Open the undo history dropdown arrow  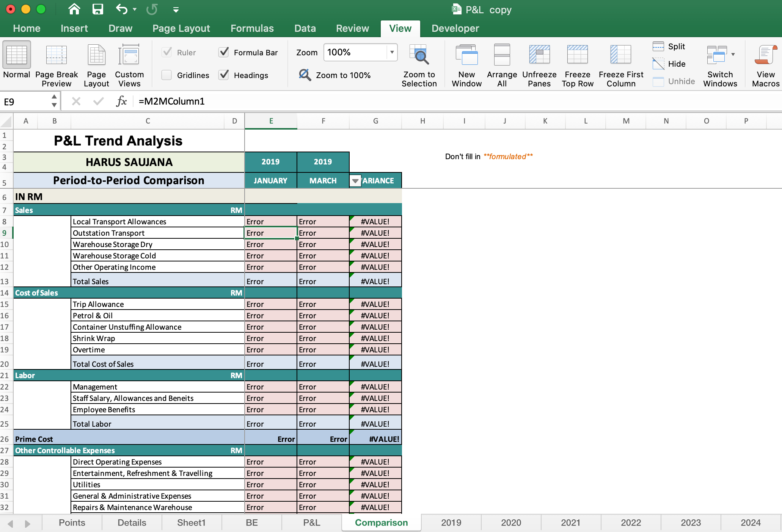[135, 9]
